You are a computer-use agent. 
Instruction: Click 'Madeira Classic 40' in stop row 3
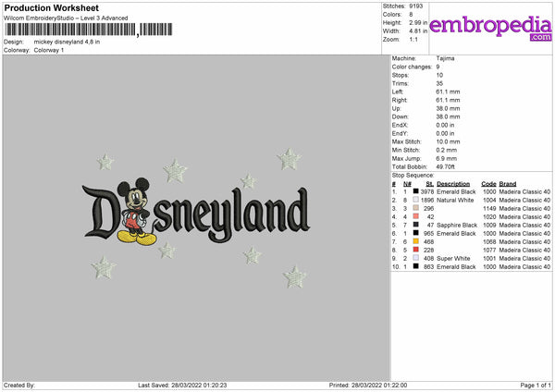pos(524,209)
